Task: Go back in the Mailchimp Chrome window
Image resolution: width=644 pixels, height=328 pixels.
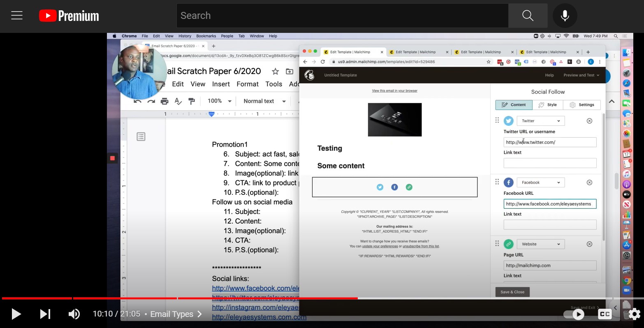Action: pos(305,62)
